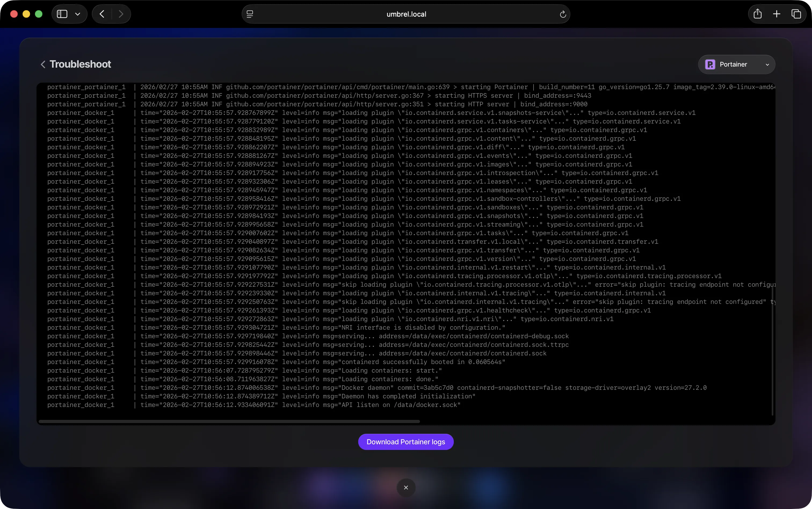Reload the umbrel.local page
Viewport: 812px width, 509px height.
click(562, 14)
